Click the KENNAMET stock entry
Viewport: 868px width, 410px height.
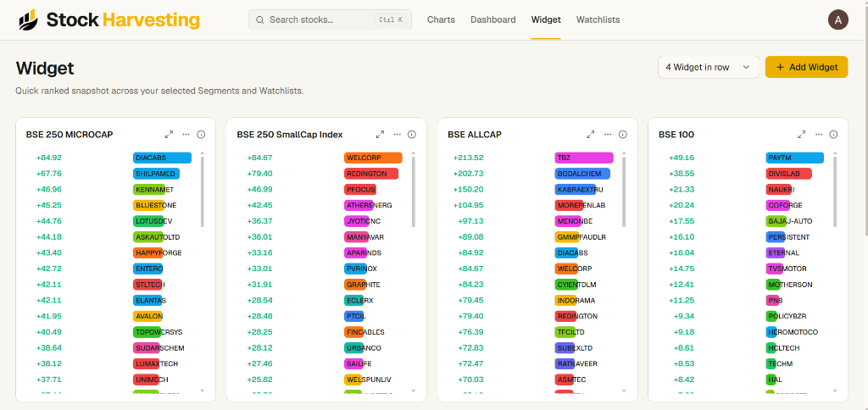coord(153,190)
